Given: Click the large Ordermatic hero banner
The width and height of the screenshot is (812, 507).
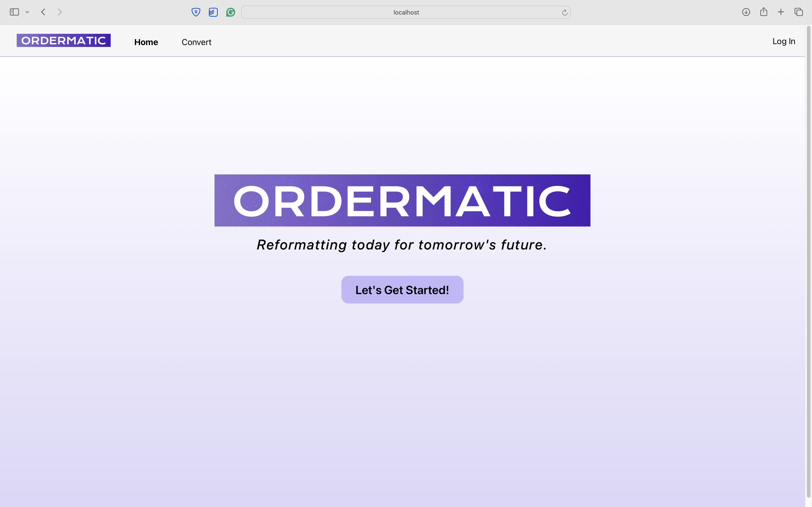Looking at the screenshot, I should (x=402, y=200).
